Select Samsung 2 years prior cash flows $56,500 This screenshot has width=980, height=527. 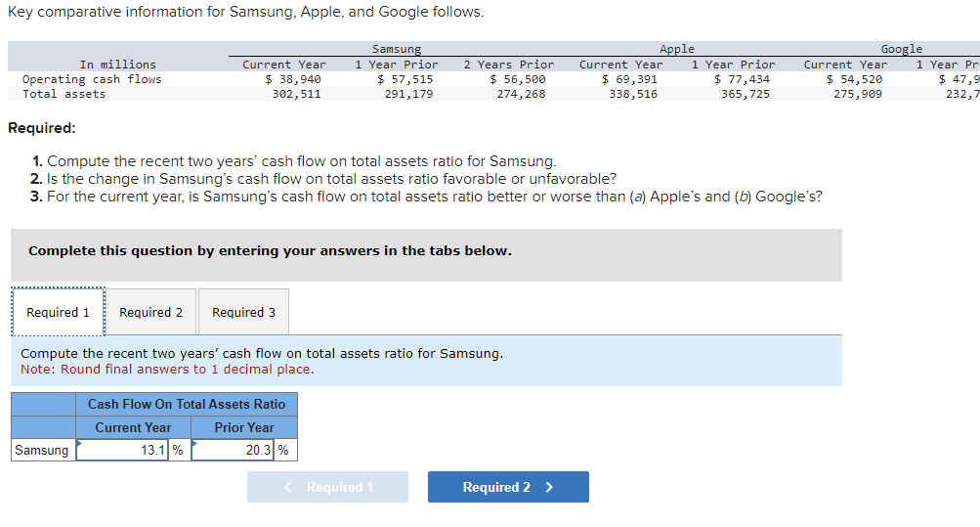(x=518, y=79)
